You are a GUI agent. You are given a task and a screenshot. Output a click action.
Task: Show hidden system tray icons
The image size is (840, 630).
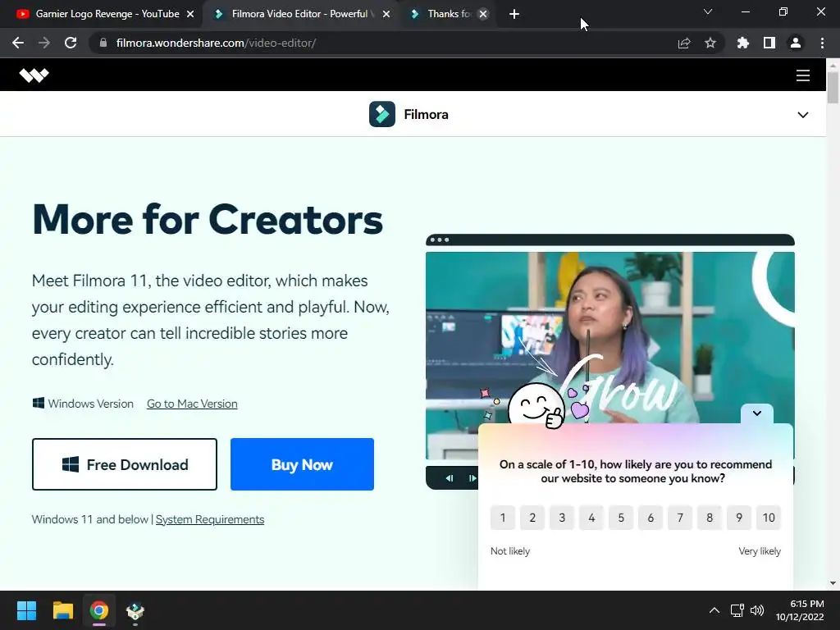714,610
